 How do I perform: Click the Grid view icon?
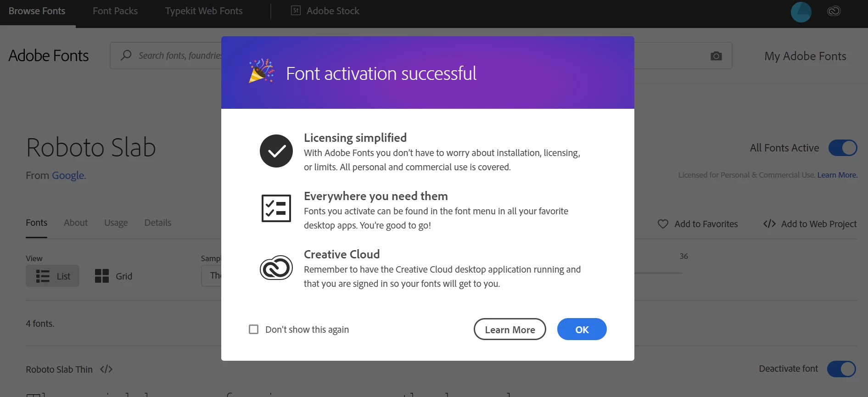click(x=101, y=276)
